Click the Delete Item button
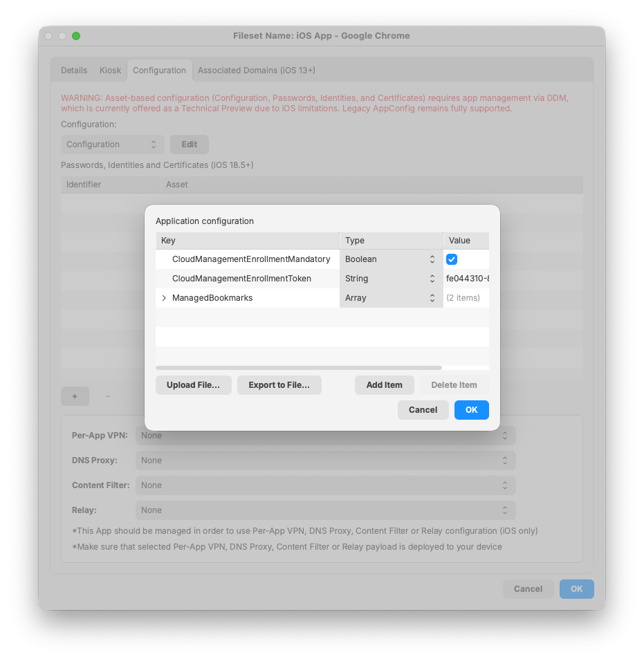644x661 pixels. (x=454, y=385)
